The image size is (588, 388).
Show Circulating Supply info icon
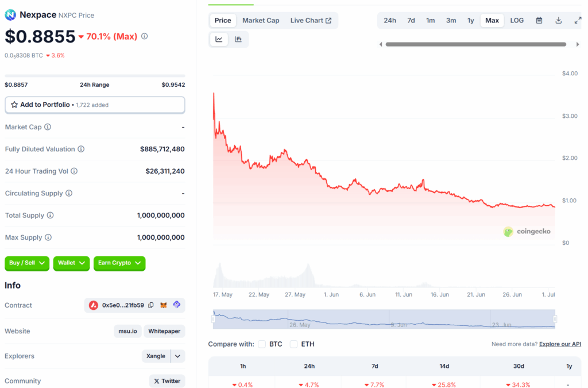click(69, 193)
